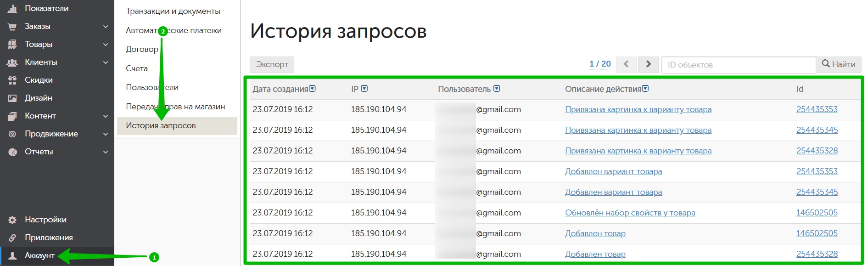Open Транзакции и документы section
This screenshot has height=266, width=868.
point(173,11)
